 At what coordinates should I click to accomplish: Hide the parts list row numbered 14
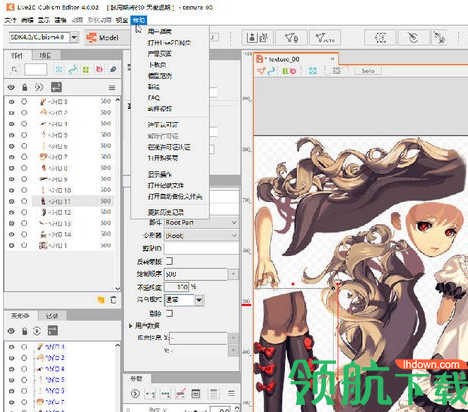[11, 234]
